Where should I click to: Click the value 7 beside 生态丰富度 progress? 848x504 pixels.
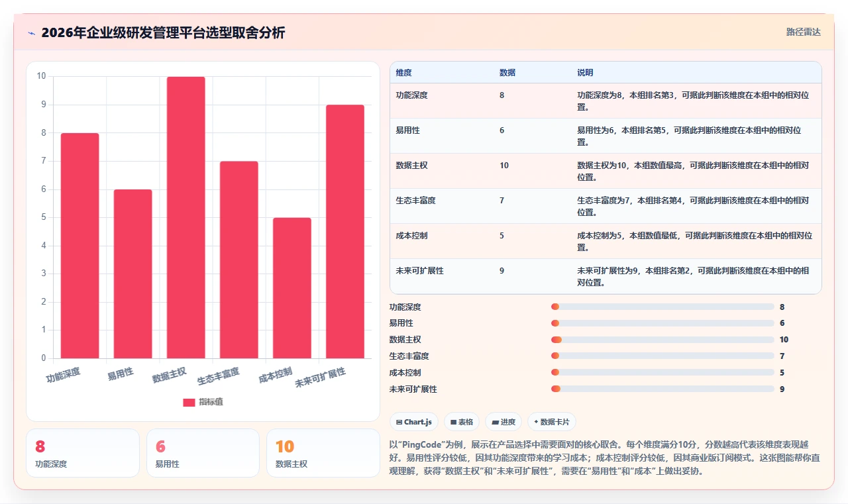point(782,356)
